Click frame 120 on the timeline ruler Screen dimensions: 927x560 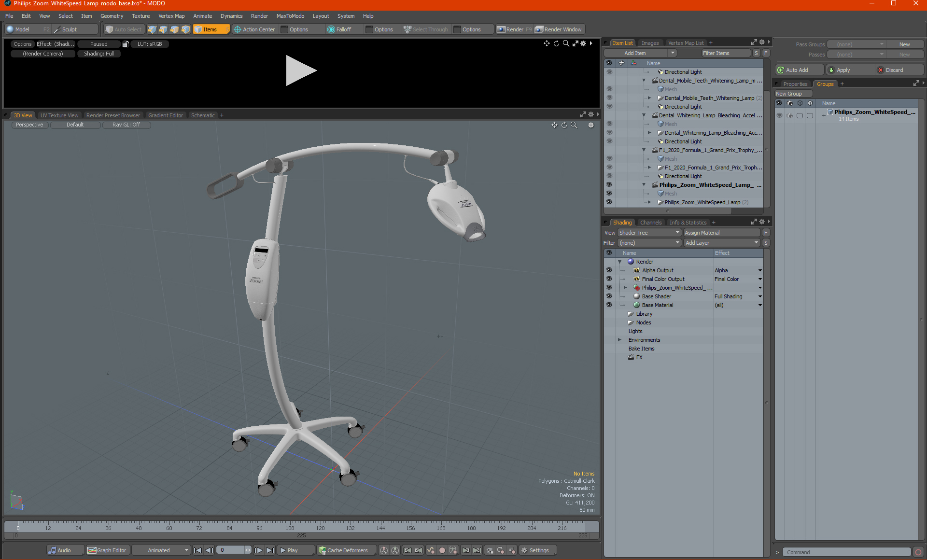[320, 524]
